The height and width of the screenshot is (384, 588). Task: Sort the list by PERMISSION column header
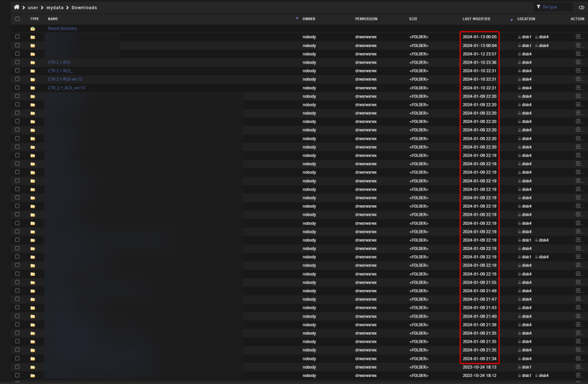tap(366, 19)
